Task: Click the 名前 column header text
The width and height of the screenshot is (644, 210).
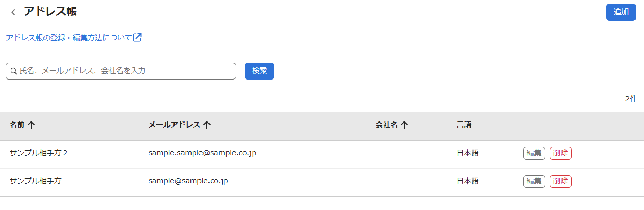Action: tap(17, 125)
